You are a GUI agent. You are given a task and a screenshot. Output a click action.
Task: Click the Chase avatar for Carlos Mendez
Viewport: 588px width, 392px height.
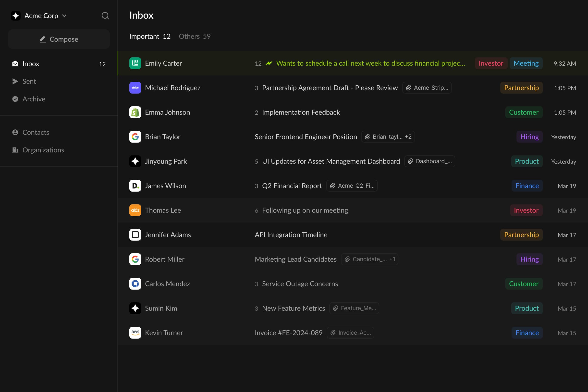[x=135, y=284]
